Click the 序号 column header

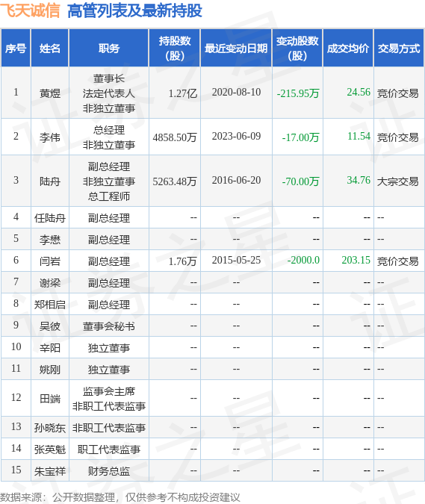click(16, 49)
